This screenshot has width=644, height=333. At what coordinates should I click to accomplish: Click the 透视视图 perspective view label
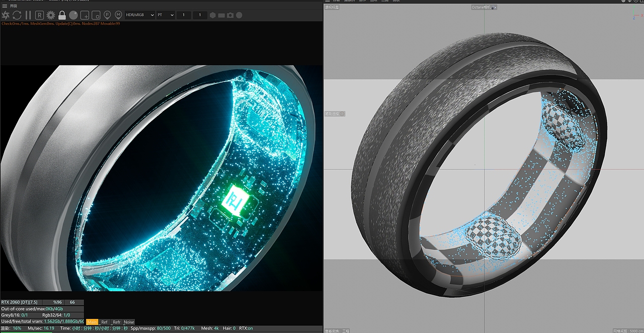click(x=332, y=8)
